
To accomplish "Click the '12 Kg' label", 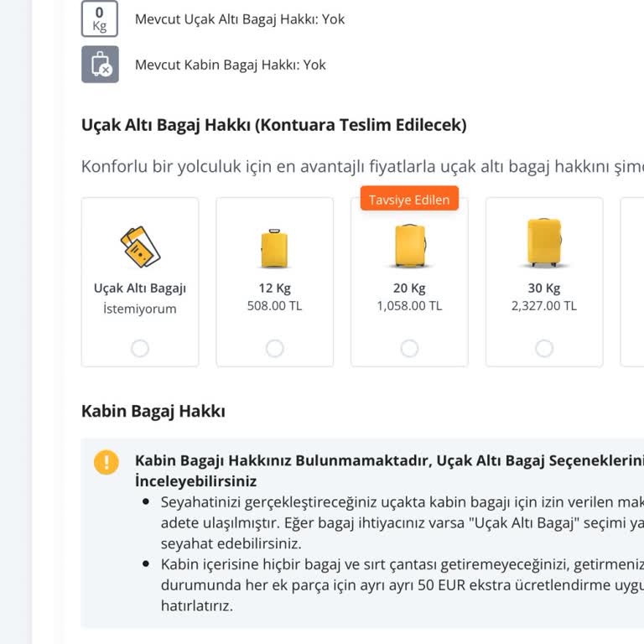I will pos(275,288).
